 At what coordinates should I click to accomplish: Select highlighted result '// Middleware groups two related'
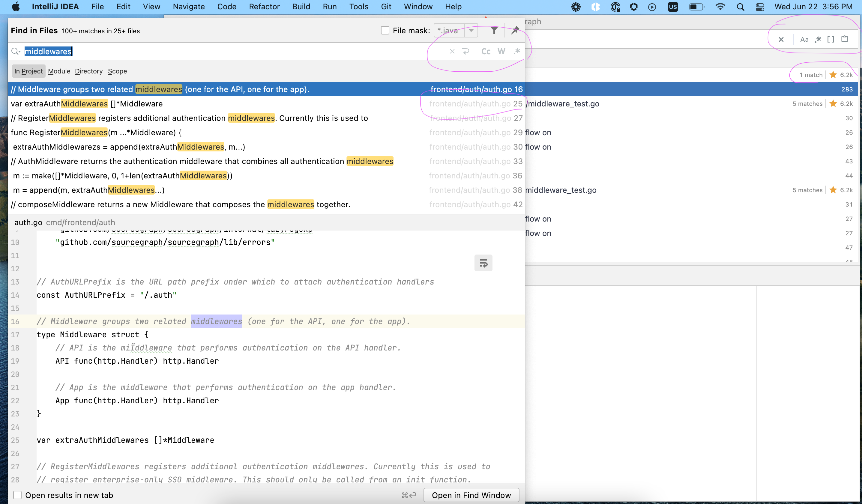(266, 89)
